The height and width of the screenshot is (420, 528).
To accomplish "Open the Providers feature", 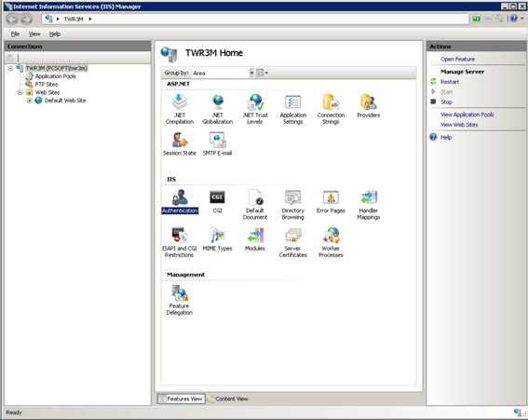I will [369, 106].
